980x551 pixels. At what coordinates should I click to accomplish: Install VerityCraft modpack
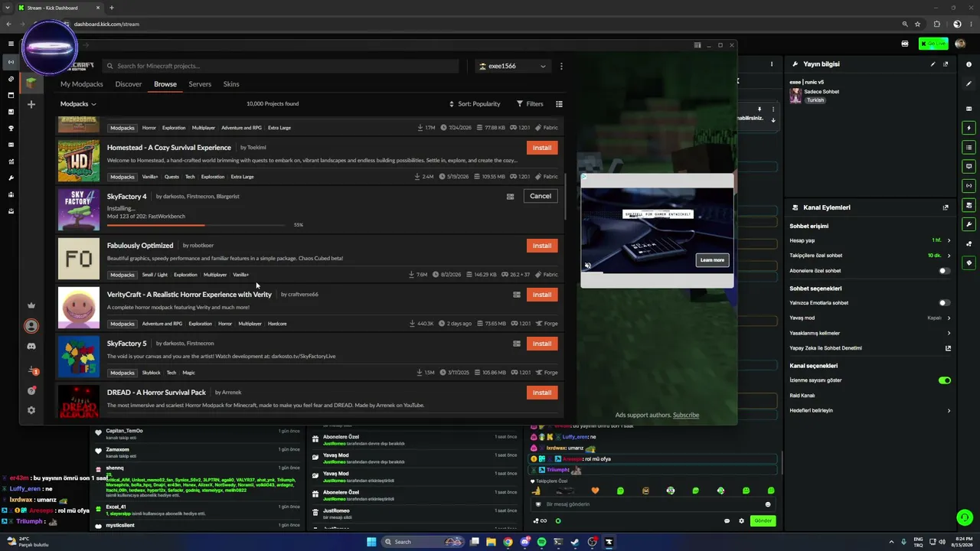542,295
